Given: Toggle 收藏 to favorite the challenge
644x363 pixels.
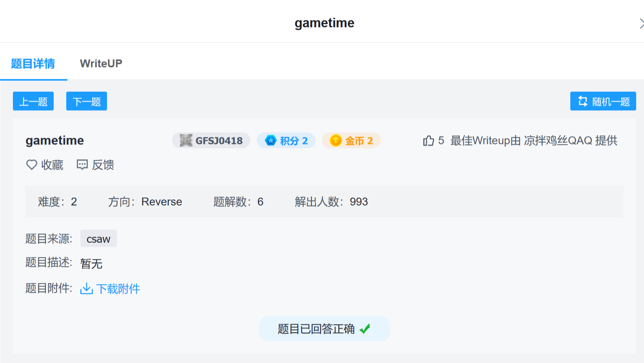Looking at the screenshot, I should (x=52, y=165).
